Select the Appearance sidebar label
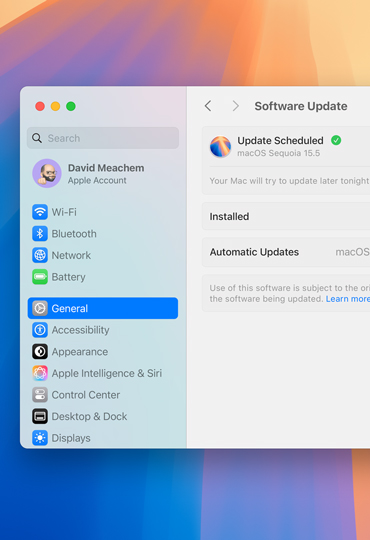 [80, 352]
